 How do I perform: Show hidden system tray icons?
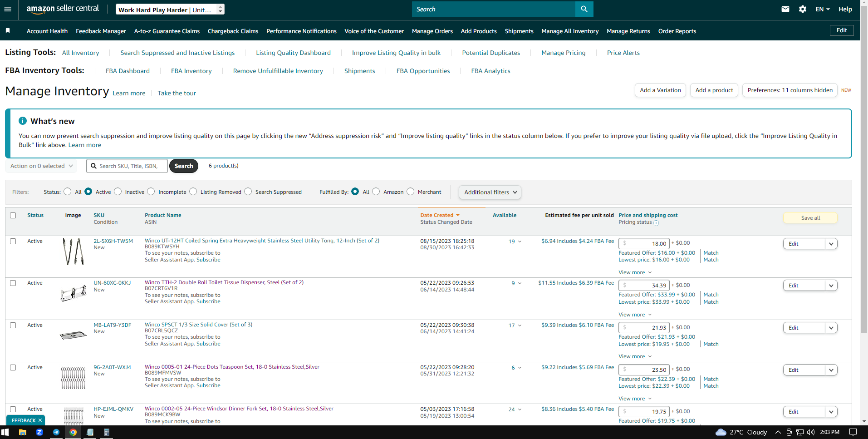point(778,432)
